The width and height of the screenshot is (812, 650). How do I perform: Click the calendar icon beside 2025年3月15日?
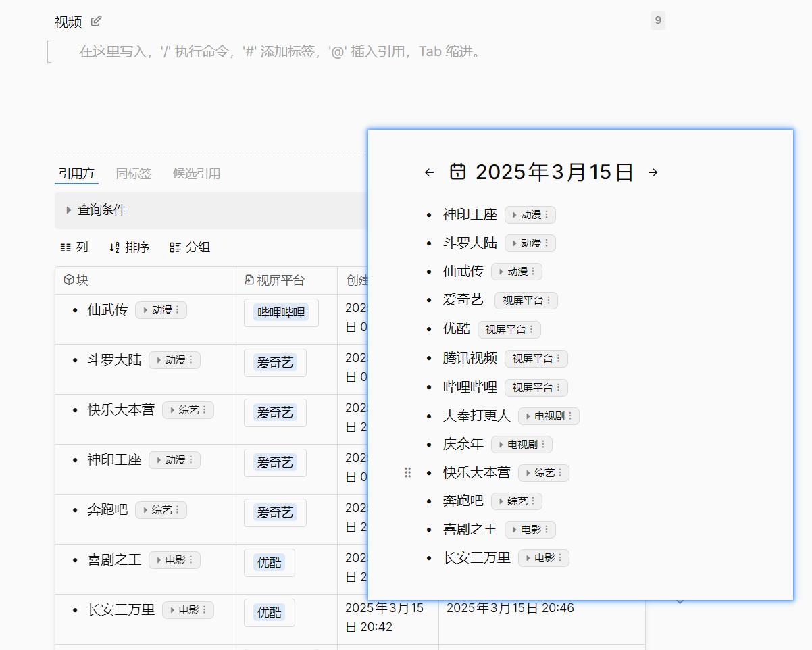458,172
